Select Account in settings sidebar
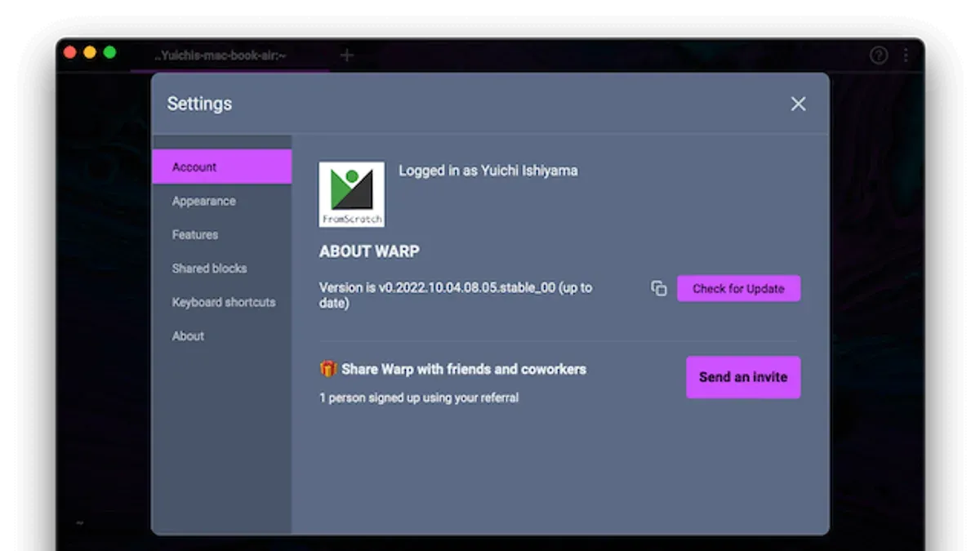Screen dimensions: 980x551 click(221, 167)
